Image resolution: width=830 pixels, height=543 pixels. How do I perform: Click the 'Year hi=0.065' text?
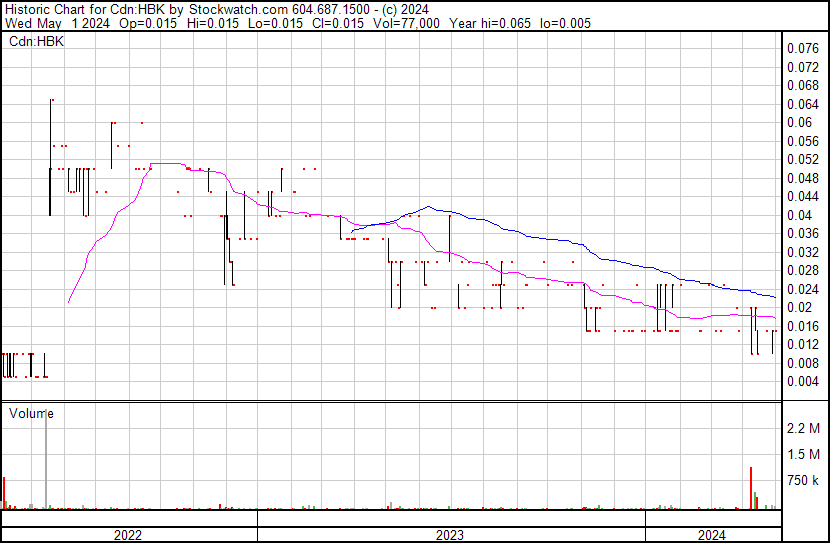tap(490, 23)
